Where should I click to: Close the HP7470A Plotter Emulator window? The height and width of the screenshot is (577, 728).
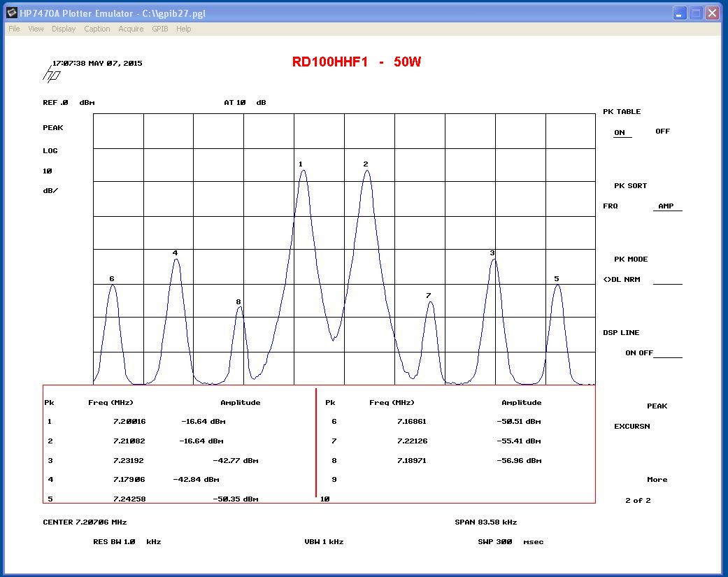712,13
